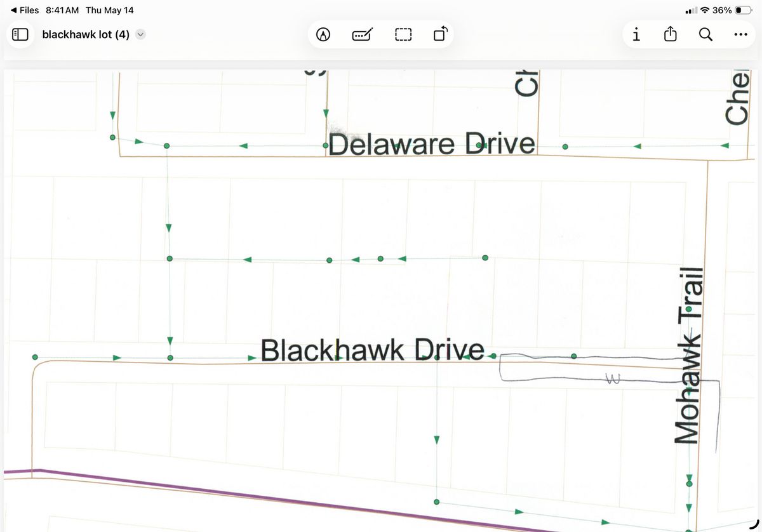Image resolution: width=762 pixels, height=532 pixels.
Task: Activate the dashed rectangle selection tool
Action: coord(403,34)
